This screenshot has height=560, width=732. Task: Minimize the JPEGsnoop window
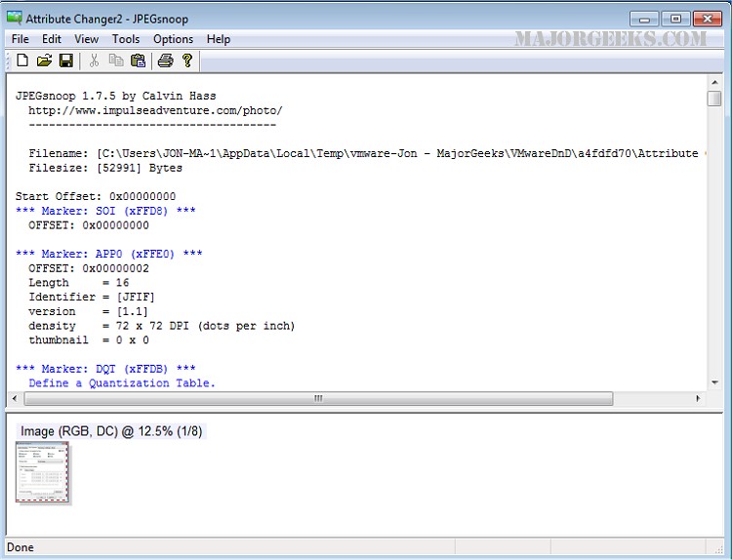pos(644,20)
